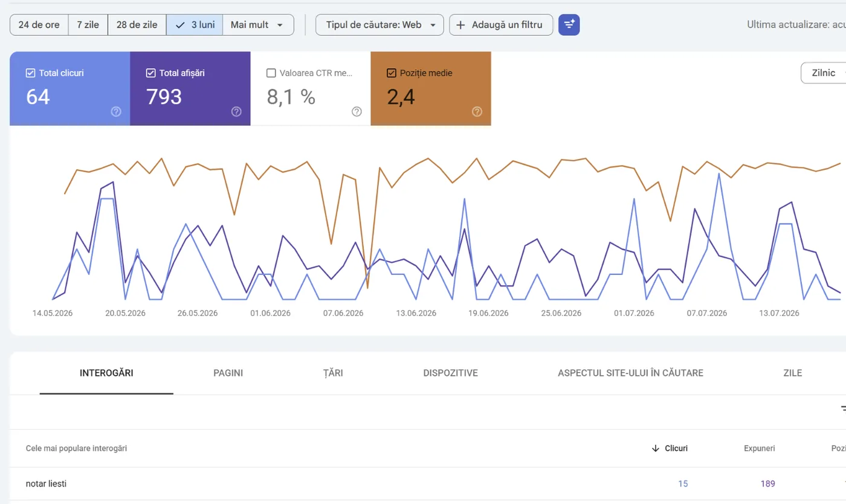Switch to the DISPOZITIVE tab
Screen dimensions: 846x504
451,373
